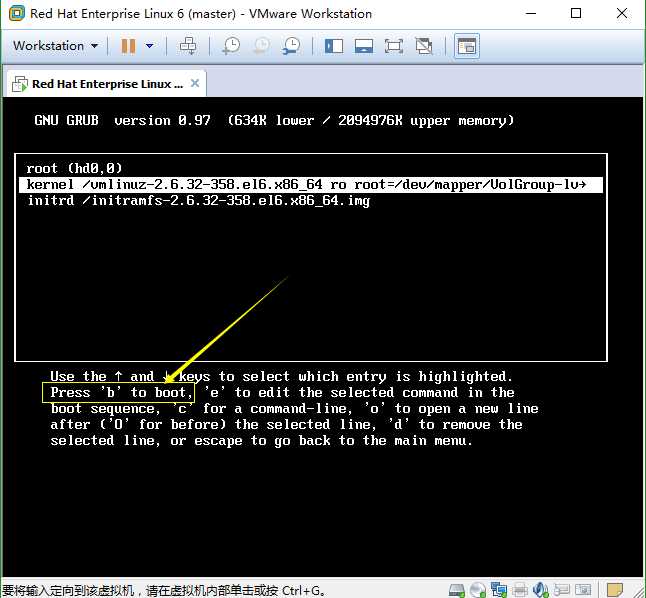Image resolution: width=646 pixels, height=598 pixels.
Task: Select the initrd initramfs line
Action: [199, 201]
